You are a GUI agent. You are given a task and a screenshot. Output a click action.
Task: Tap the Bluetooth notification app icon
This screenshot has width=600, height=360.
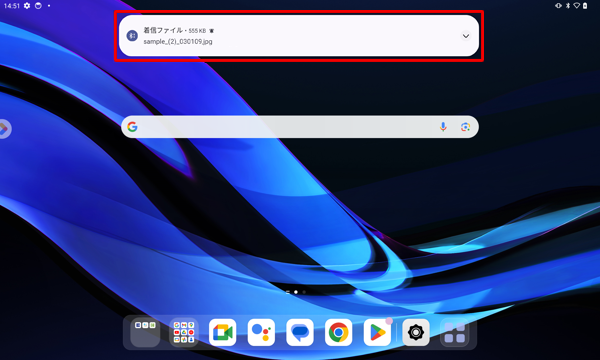(x=132, y=36)
